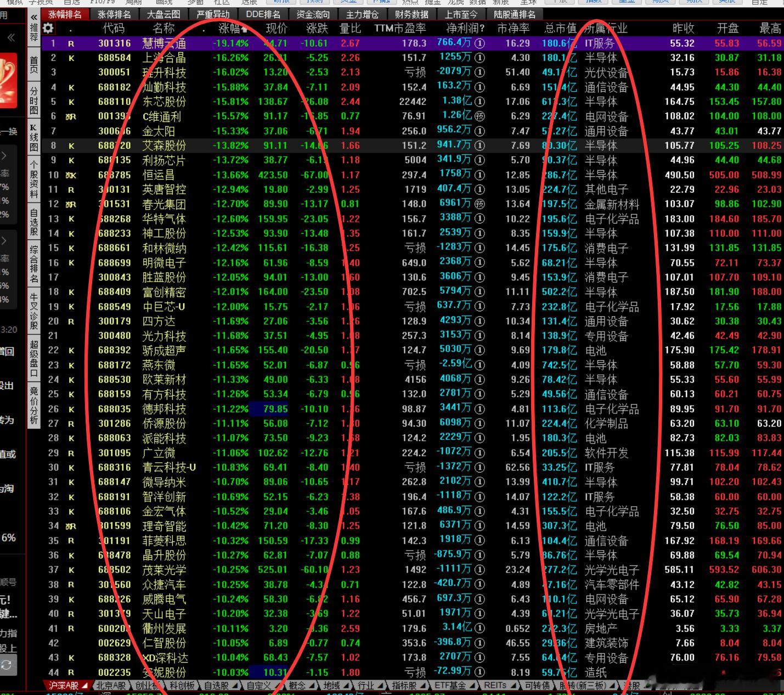This screenshot has height=695, width=784.
Task: Switch to the 陆股通排名 tab
Action: coord(514,14)
